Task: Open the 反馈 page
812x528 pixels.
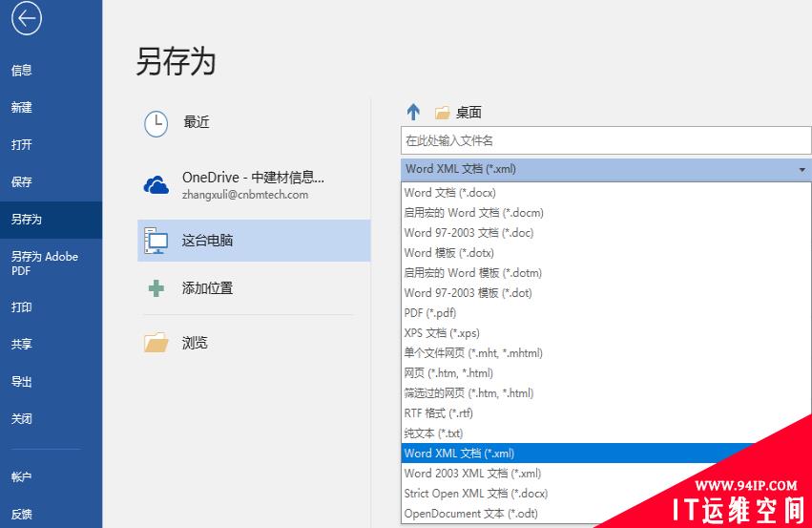Action: (x=51, y=514)
